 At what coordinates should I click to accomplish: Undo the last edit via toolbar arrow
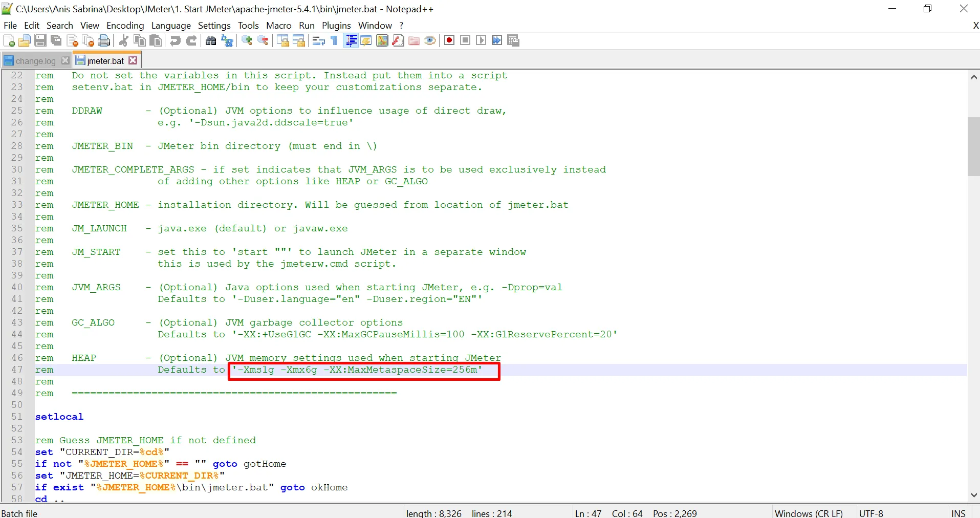pos(175,40)
